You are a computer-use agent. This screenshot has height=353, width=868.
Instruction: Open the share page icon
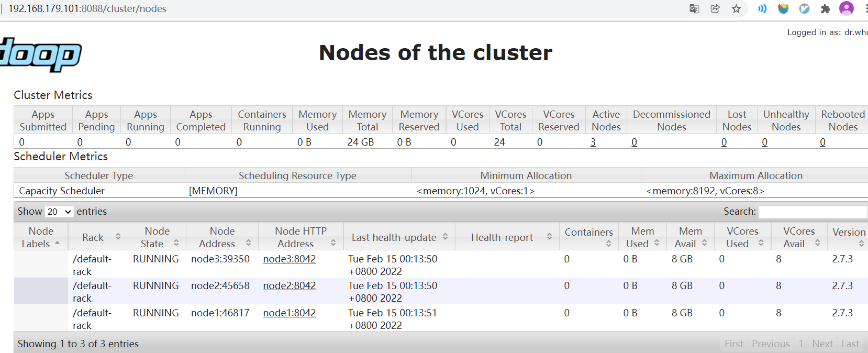coord(715,8)
